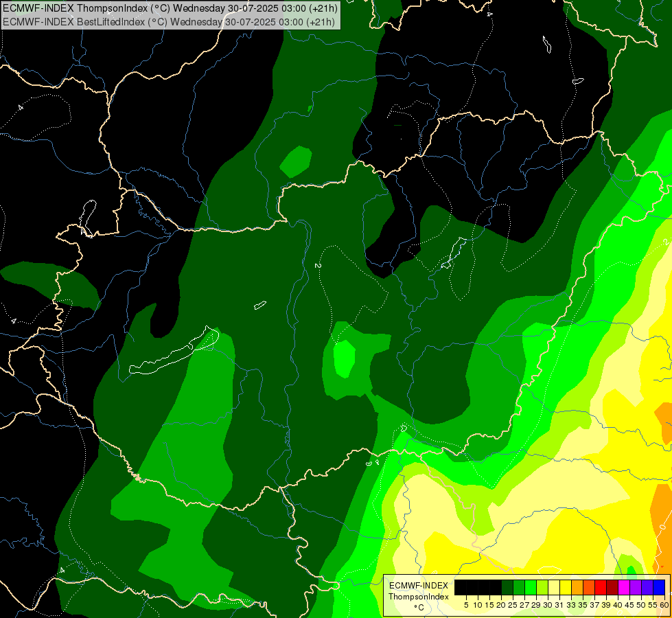Click the bright green 27–29 legend swatch
Screen dimensions: 672x618
point(531,587)
